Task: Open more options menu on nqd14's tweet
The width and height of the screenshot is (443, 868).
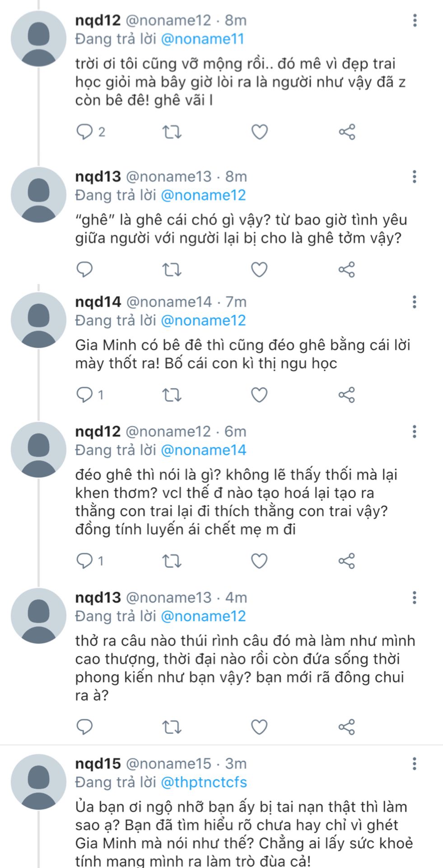Action: 415,302
